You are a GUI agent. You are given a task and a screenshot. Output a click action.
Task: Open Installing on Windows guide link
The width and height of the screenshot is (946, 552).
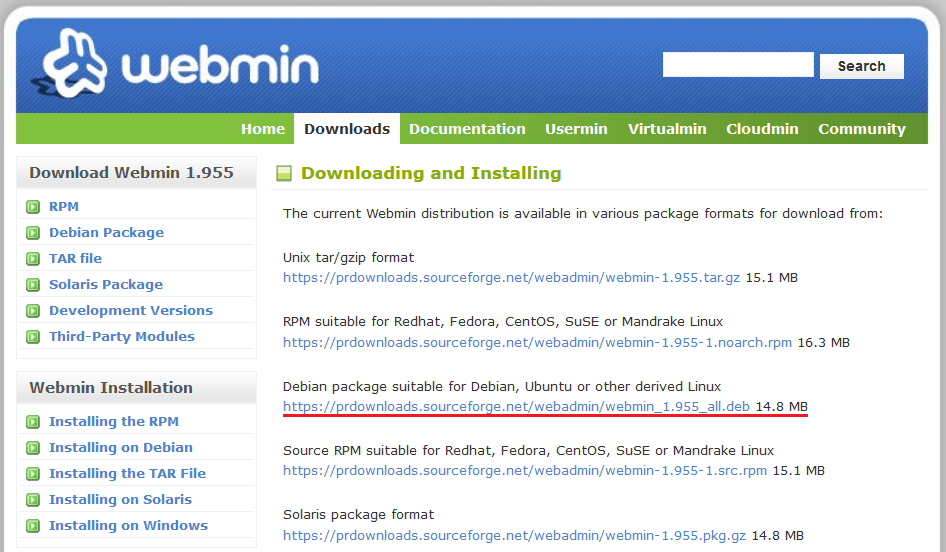point(128,525)
